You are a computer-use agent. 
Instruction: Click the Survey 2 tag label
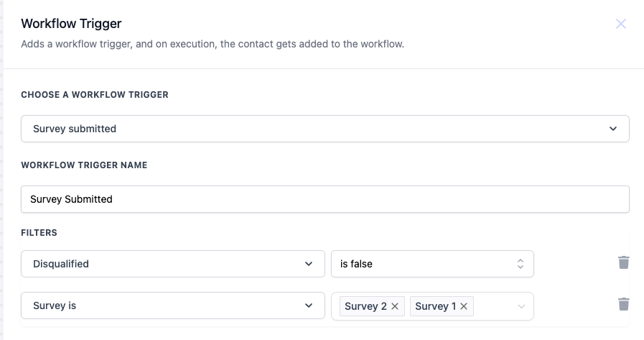click(365, 306)
